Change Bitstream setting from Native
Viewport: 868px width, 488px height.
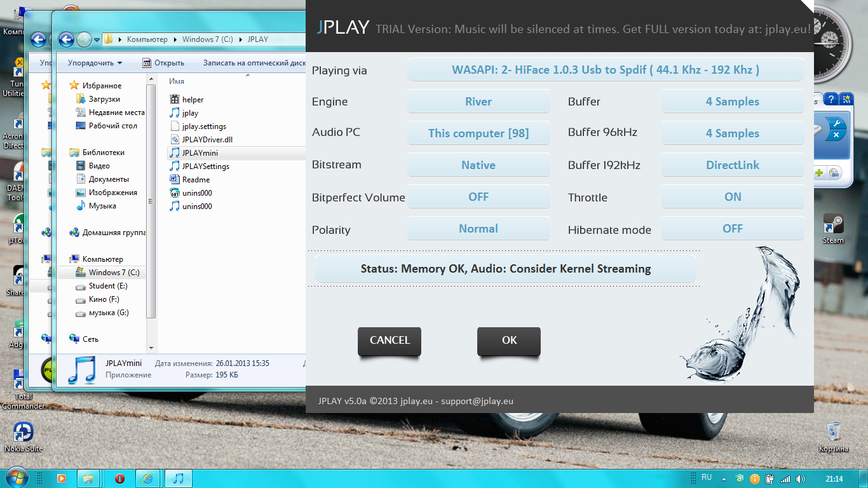(478, 165)
